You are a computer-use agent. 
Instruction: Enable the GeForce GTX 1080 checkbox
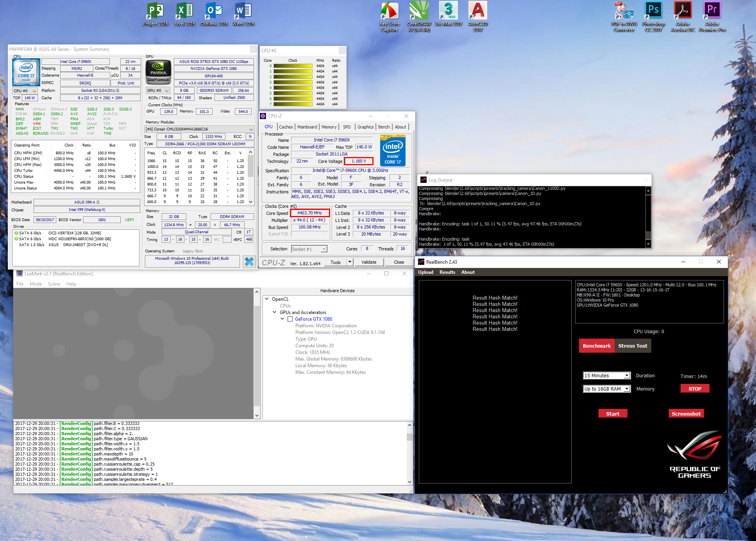tap(290, 319)
